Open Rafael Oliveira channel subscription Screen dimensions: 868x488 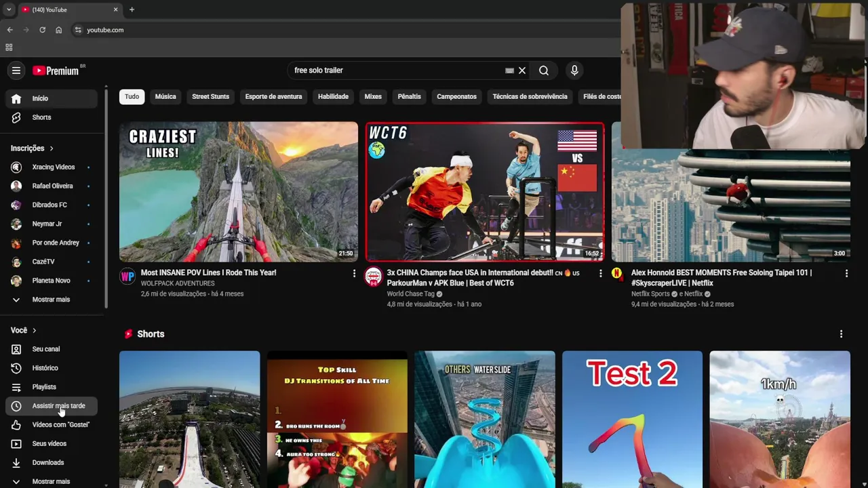tap(52, 186)
